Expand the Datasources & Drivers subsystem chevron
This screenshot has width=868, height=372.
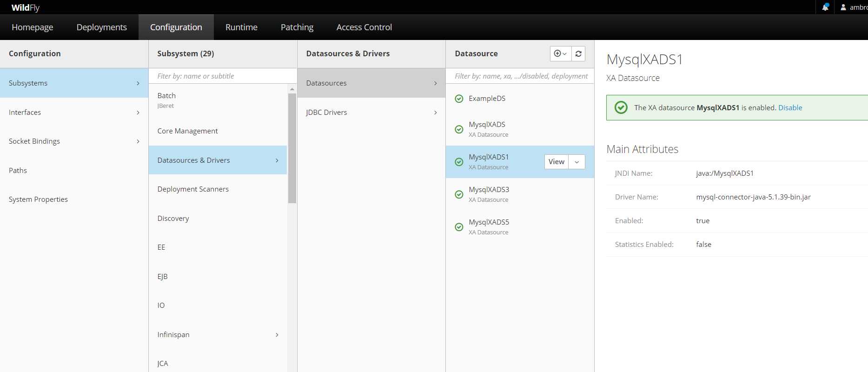click(x=277, y=160)
